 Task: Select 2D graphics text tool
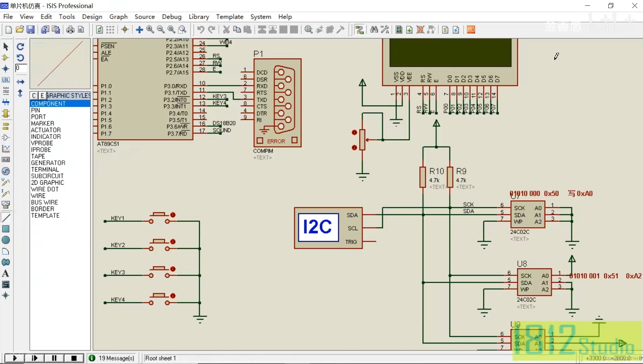click(6, 273)
